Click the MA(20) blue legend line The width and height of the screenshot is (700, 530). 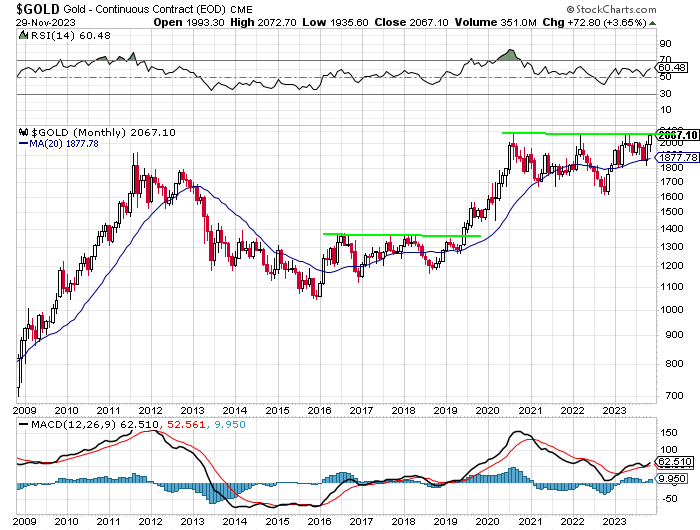coord(25,144)
